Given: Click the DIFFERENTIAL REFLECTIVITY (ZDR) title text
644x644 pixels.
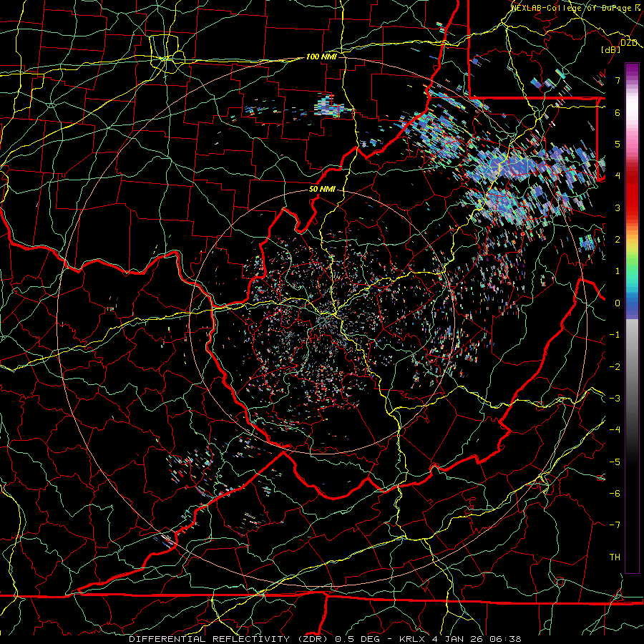Looking at the screenshot, I should point(230,639).
